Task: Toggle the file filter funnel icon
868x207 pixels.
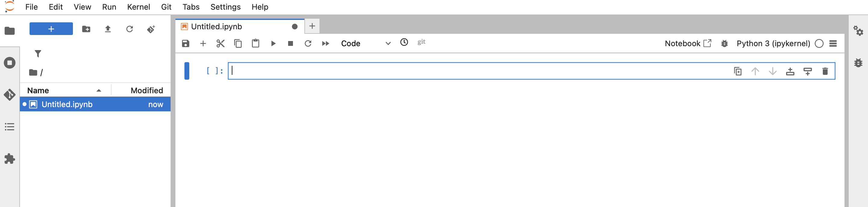Action: point(38,54)
